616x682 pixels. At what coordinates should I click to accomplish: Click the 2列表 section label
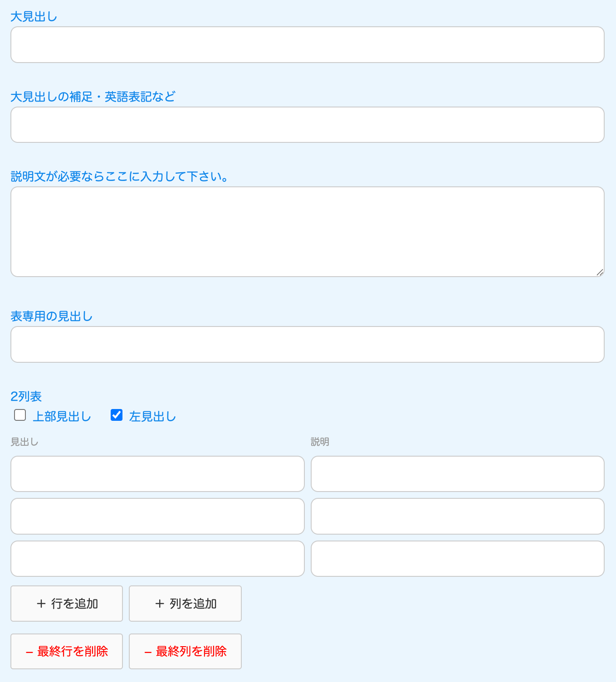click(26, 396)
